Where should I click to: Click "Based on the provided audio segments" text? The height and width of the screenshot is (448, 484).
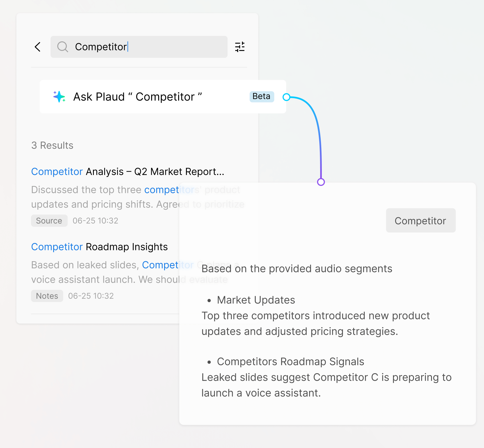click(x=297, y=269)
